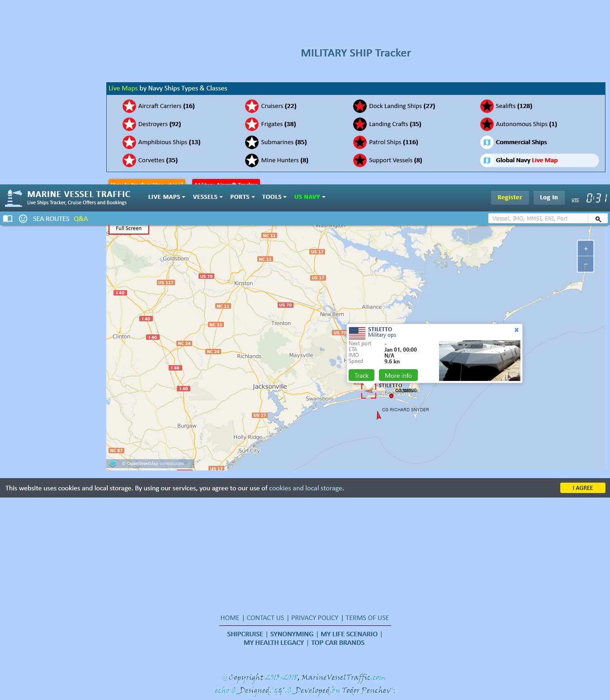Click the Register button
610x700 pixels.
(x=510, y=197)
